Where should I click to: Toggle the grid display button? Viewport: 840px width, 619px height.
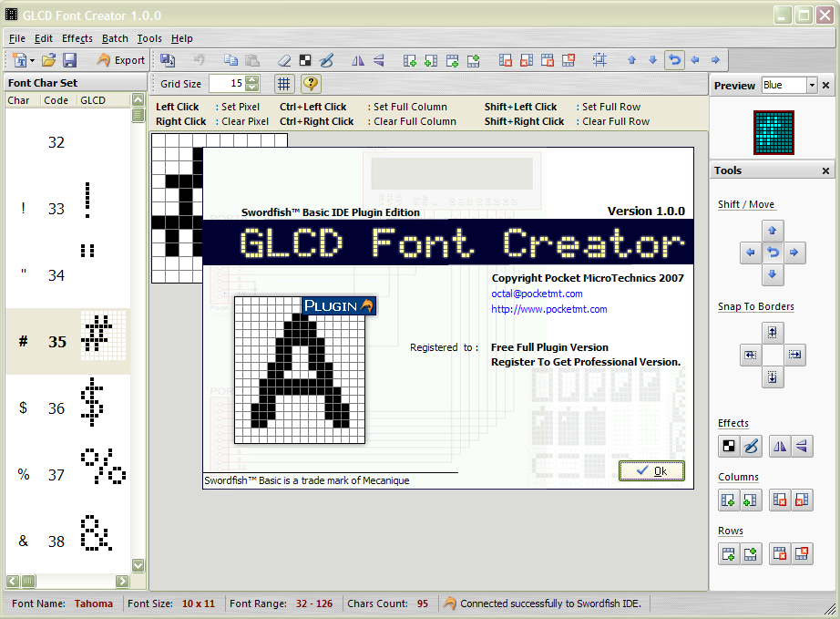tap(284, 84)
